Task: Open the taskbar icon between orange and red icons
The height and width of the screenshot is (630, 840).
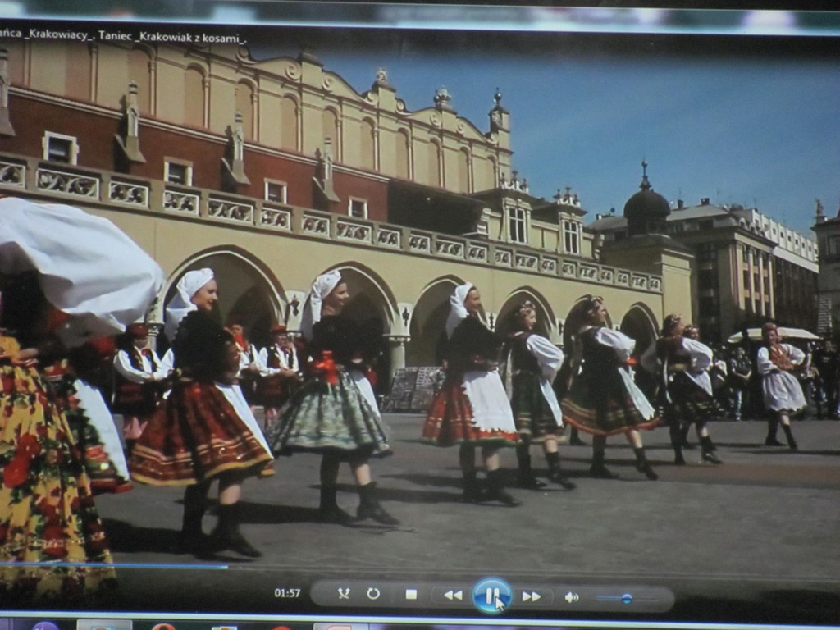Action: pyautogui.click(x=223, y=628)
